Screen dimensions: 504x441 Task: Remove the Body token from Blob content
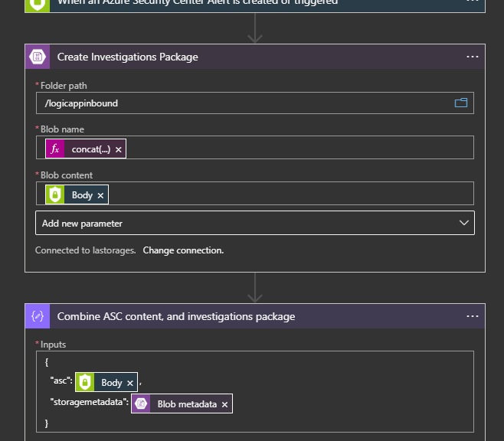[x=100, y=195]
